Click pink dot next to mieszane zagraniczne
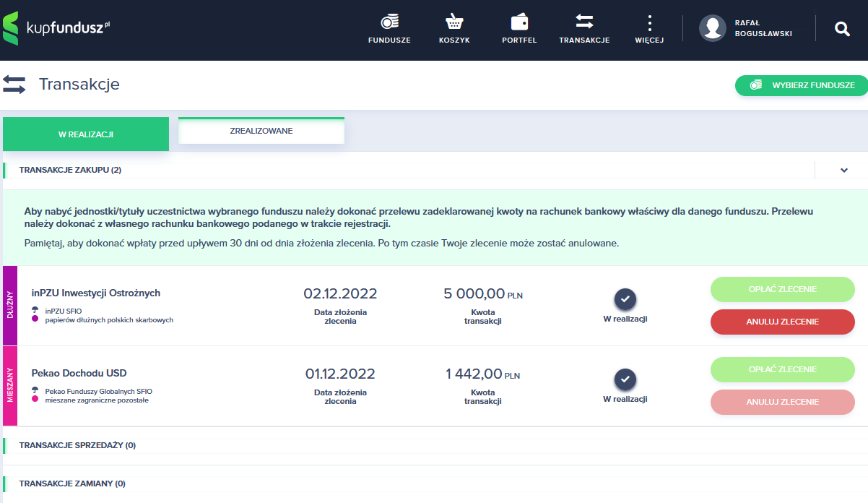 pos(35,399)
